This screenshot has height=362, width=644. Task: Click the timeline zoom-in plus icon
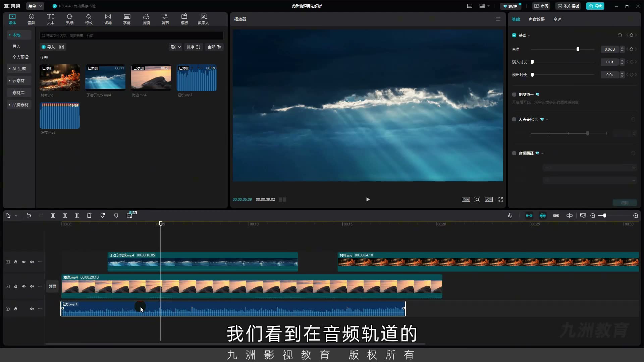[x=636, y=216]
